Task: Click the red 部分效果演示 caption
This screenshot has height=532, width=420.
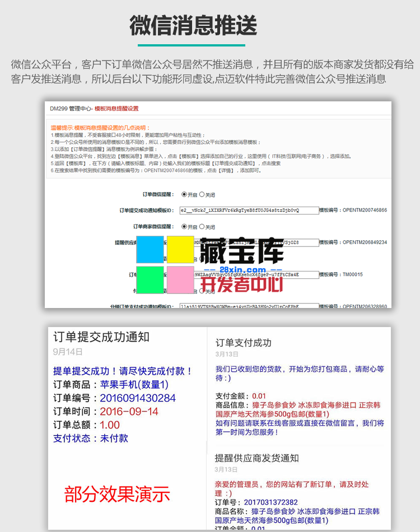Action: [117, 494]
